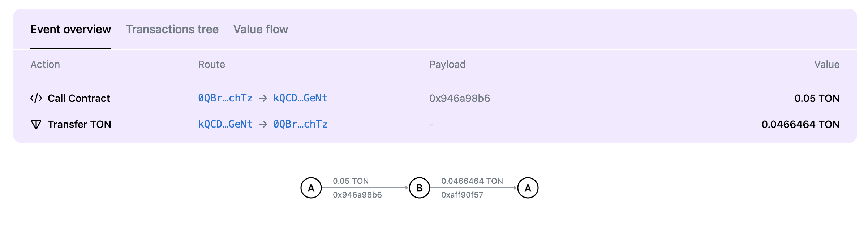Click the 0.0466464 TON value in the table

(x=801, y=124)
